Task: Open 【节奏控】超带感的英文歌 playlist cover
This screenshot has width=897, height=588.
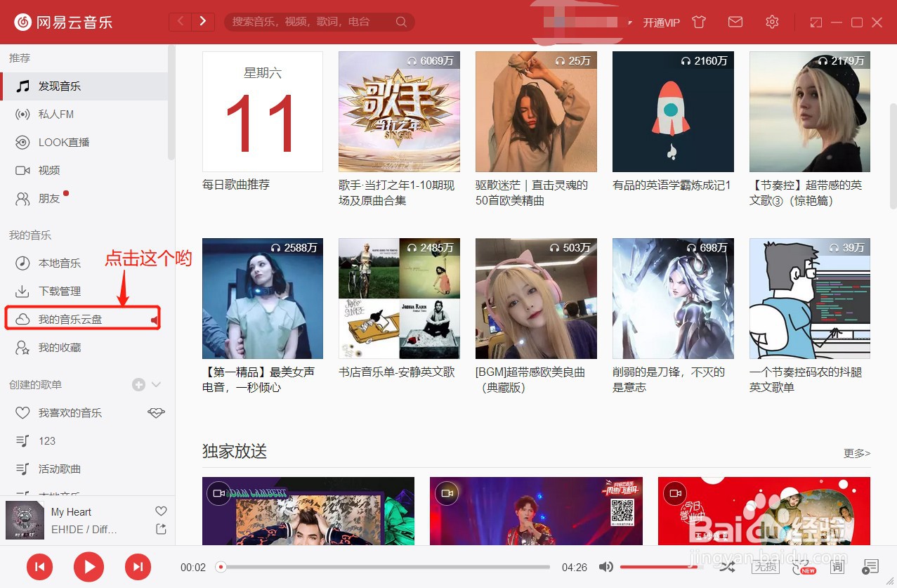Action: coord(810,111)
